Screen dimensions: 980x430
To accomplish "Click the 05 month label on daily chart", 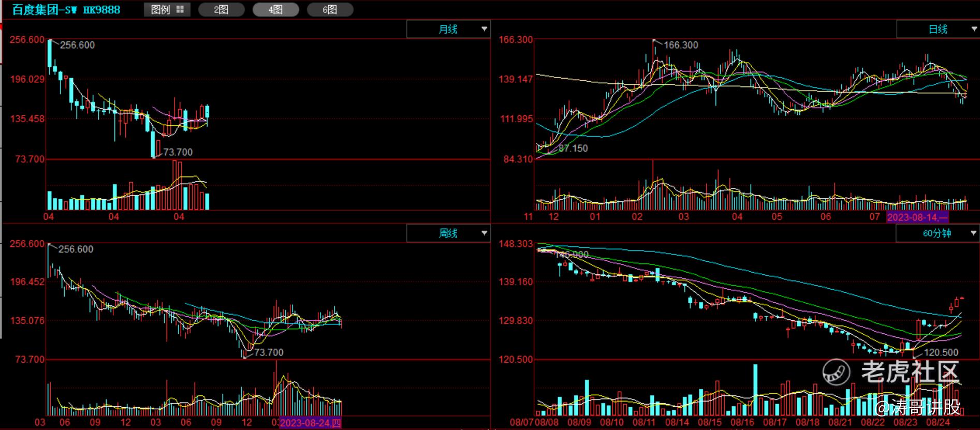I will 777,217.
